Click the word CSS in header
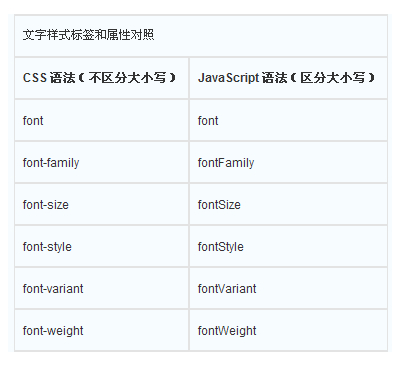The height and width of the screenshot is (367, 400). click(35, 78)
